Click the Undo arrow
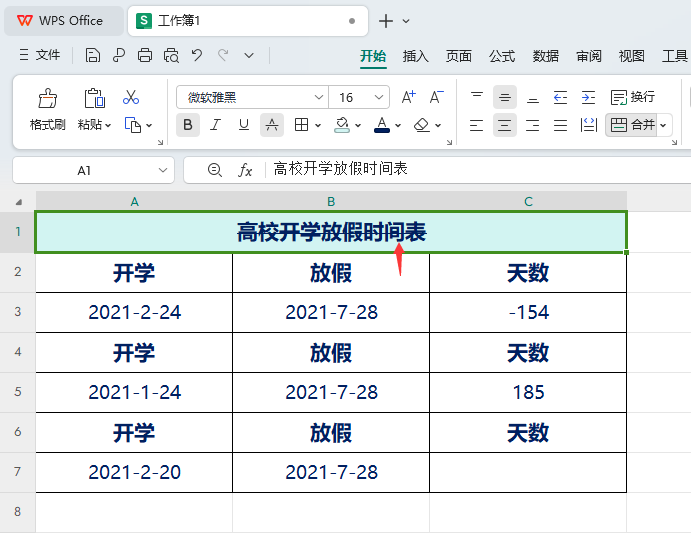The width and height of the screenshot is (691, 533). pos(197,56)
